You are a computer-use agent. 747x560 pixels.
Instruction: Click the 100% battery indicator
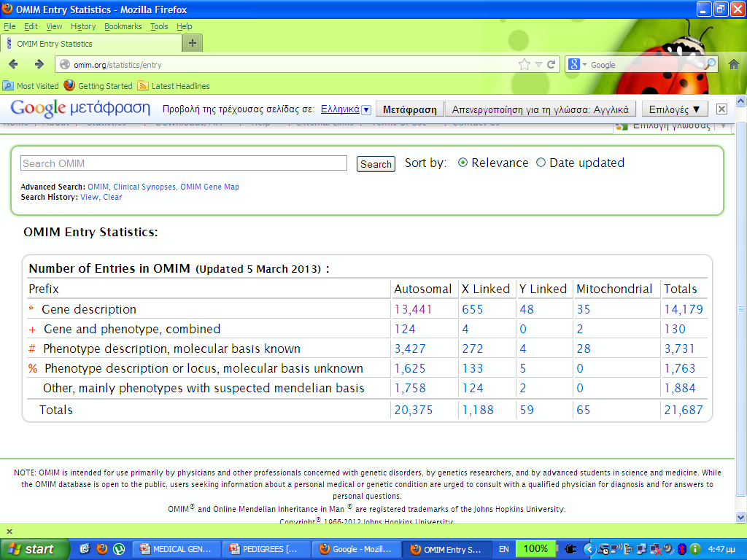point(535,548)
